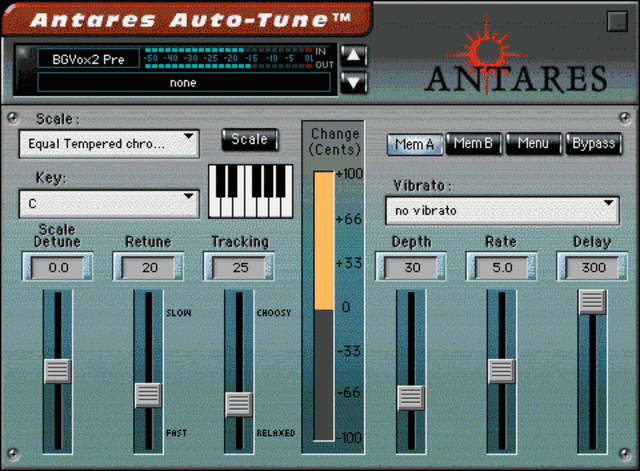Screen dimensions: 640x471
Task: Click the Tracking value field 25
Action: (239, 268)
